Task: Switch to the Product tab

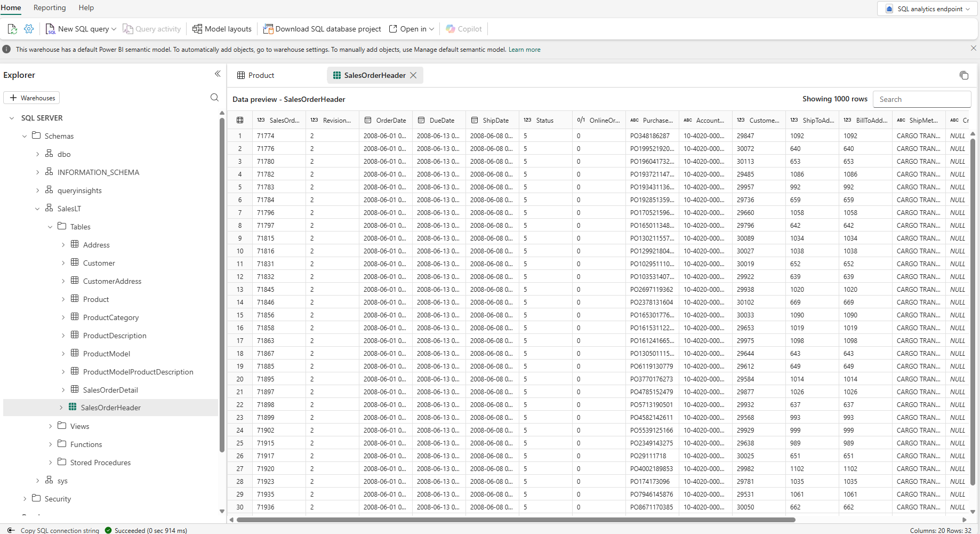Action: point(256,75)
